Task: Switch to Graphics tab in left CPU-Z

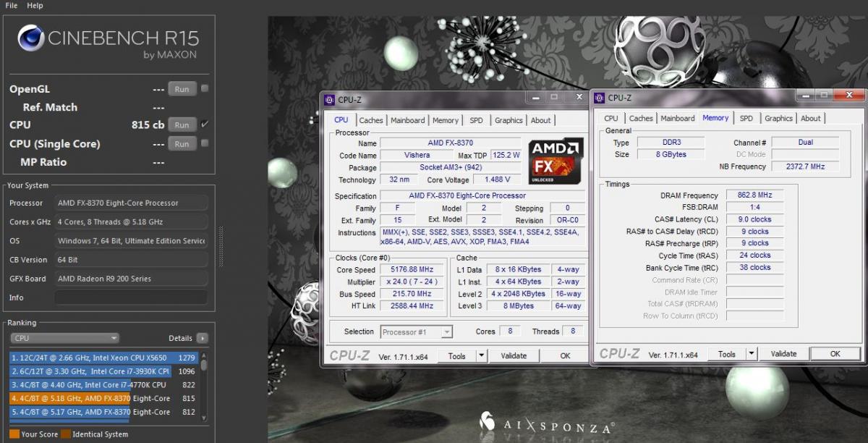Action: pos(509,120)
